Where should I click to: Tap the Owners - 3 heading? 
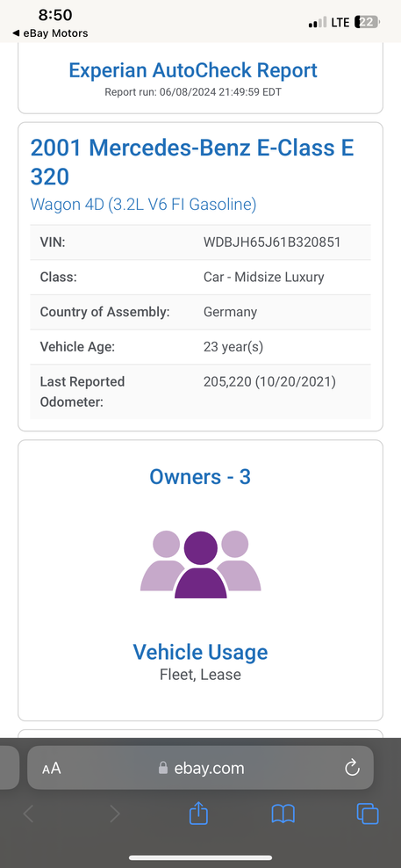click(200, 477)
